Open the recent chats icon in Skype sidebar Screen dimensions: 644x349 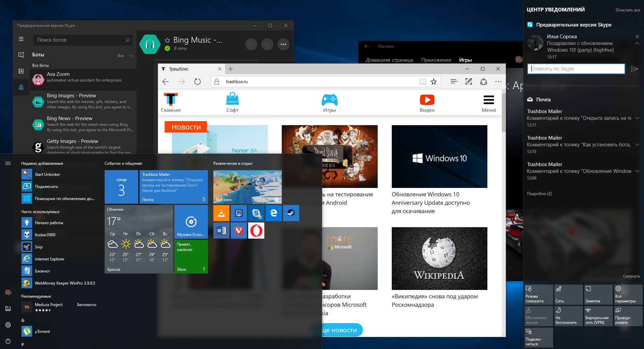click(x=21, y=55)
